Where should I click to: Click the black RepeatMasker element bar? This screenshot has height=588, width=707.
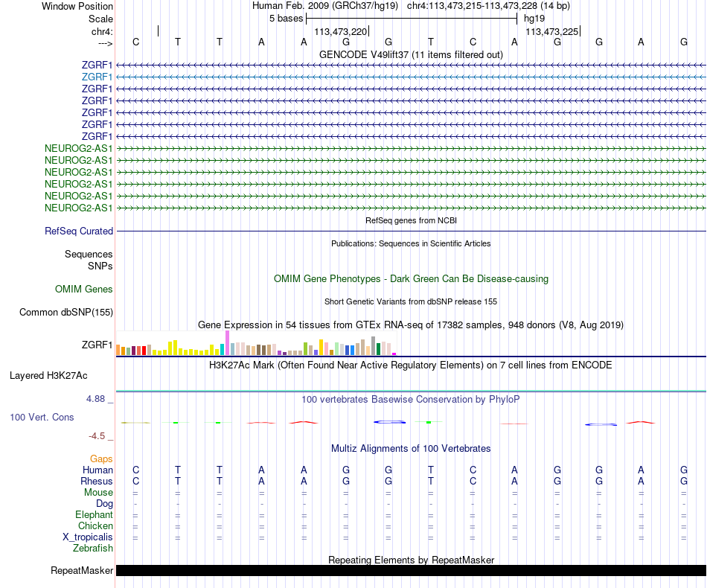(x=411, y=570)
